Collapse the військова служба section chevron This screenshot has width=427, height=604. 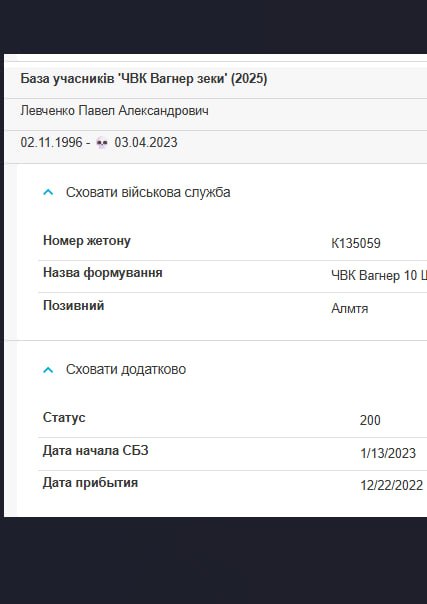48,192
